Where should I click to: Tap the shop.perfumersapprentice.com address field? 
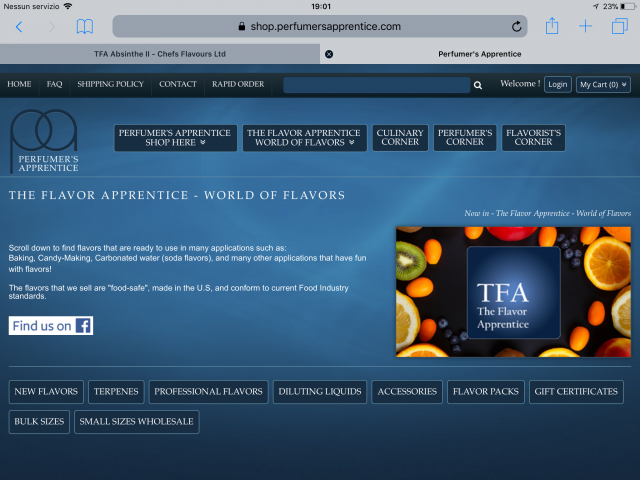tap(320, 27)
